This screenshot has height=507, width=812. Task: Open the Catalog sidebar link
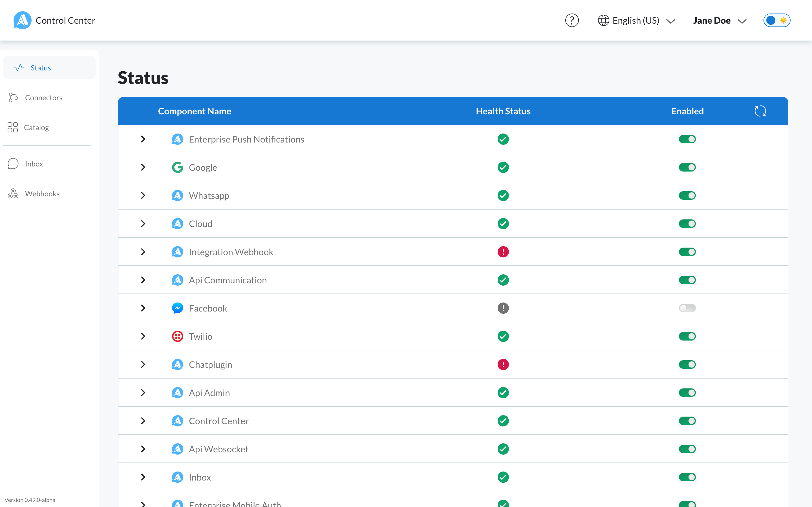pyautogui.click(x=36, y=127)
